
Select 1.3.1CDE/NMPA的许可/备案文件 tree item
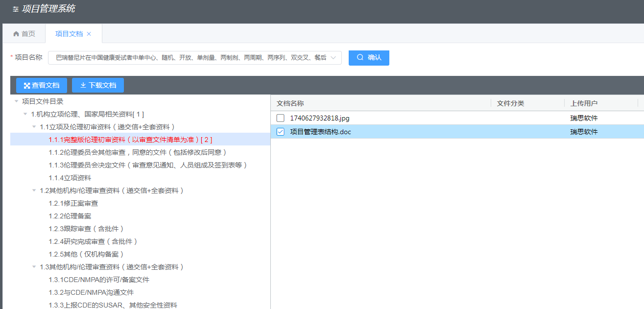coord(98,280)
